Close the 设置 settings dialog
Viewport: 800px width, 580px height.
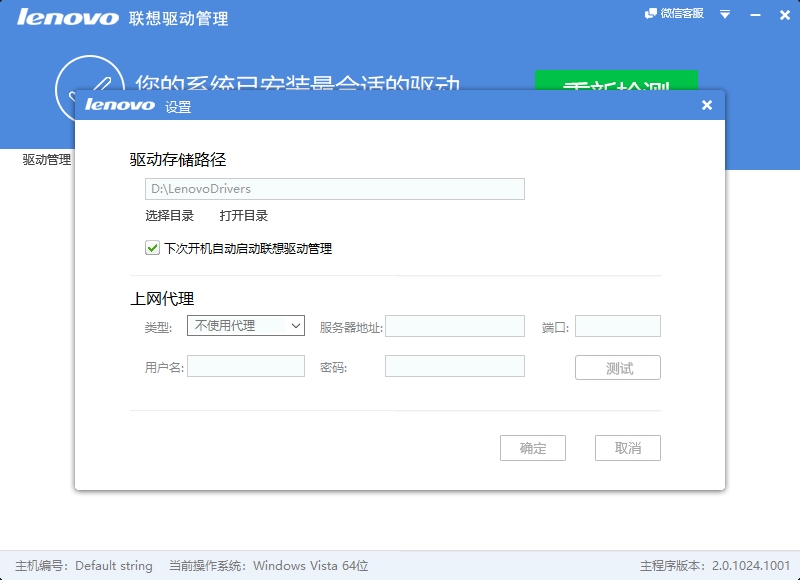(x=707, y=105)
